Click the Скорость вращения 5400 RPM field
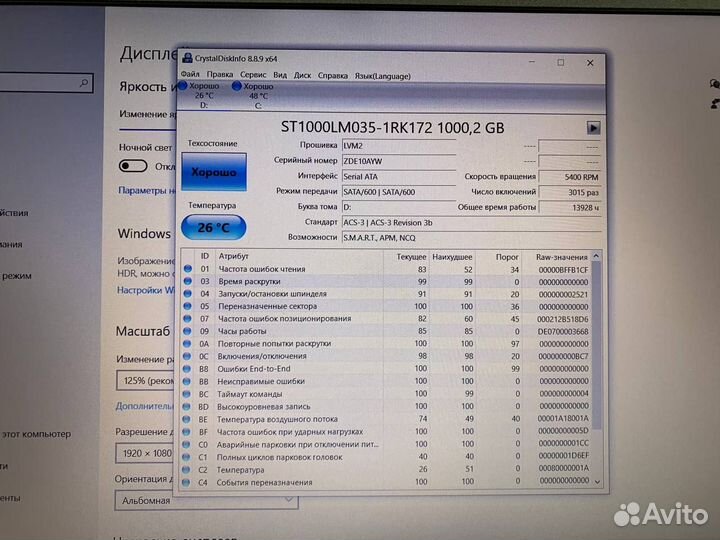Viewport: 720px width, 540px height. pyautogui.click(x=569, y=177)
